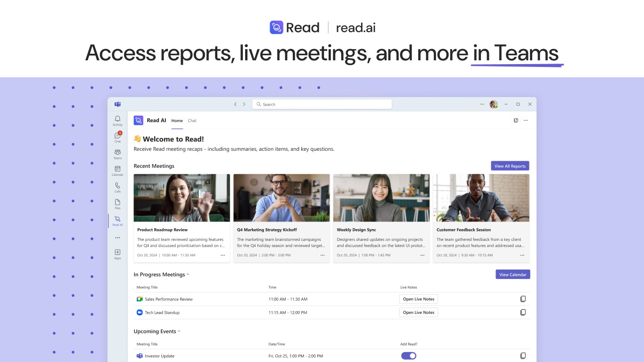Collapse the Upcoming Events section
644x362 pixels.
[179, 331]
